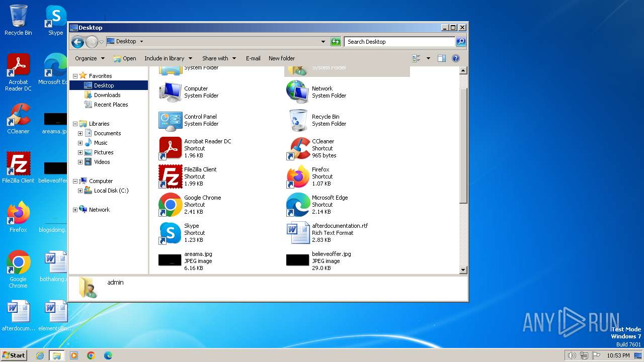Select Google Chrome icon on the desktop
The width and height of the screenshot is (644, 362).
(x=18, y=269)
